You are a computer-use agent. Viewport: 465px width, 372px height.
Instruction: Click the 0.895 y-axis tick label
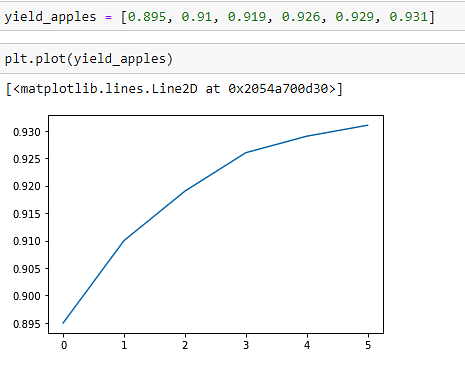pyautogui.click(x=27, y=324)
